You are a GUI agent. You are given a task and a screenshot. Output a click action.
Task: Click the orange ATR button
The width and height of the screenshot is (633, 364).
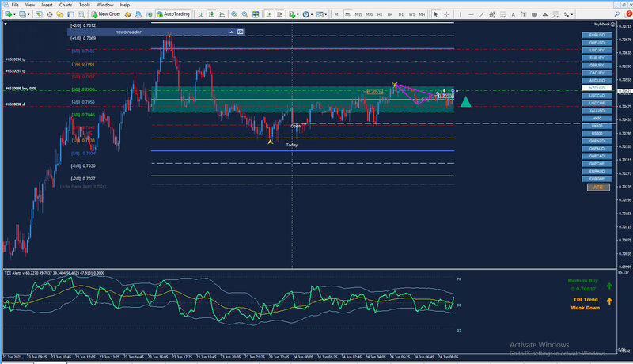pos(597,187)
